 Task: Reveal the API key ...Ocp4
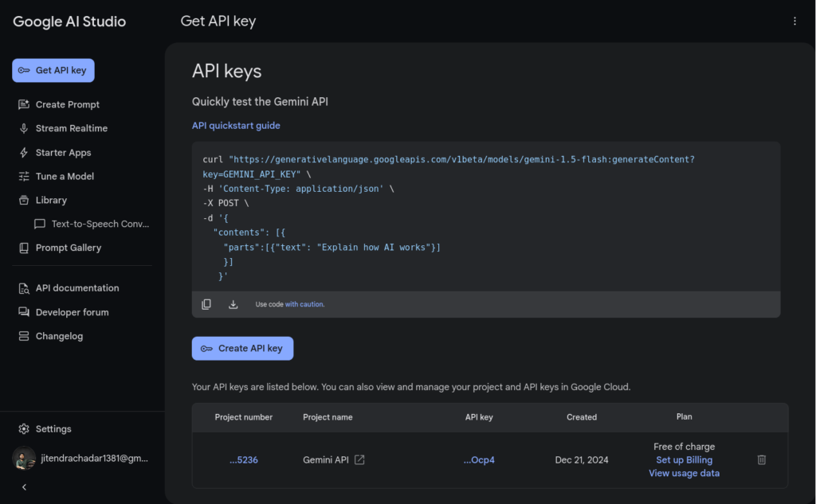[x=479, y=460]
